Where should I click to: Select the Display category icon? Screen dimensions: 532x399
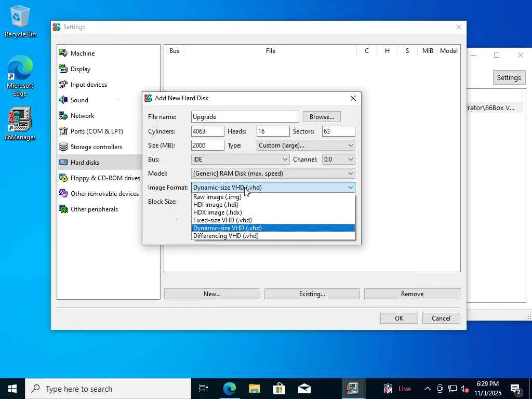click(63, 69)
